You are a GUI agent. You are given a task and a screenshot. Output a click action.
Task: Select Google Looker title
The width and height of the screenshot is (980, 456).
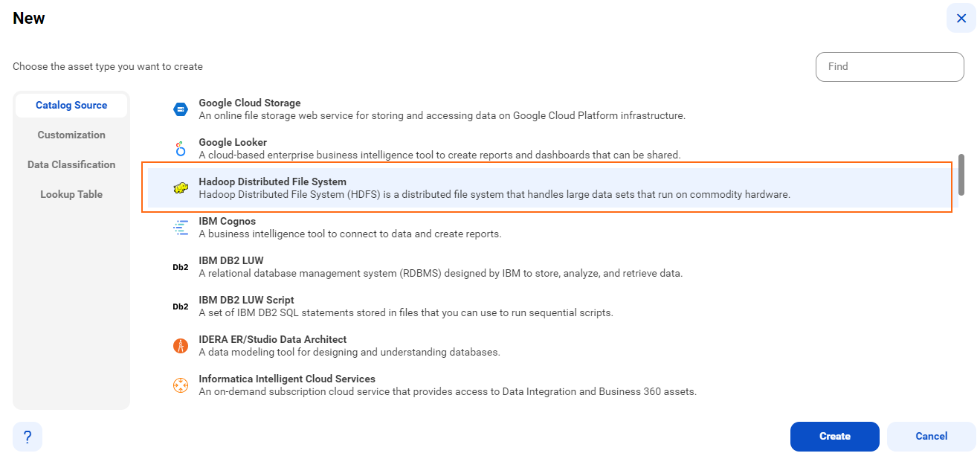pyautogui.click(x=233, y=143)
